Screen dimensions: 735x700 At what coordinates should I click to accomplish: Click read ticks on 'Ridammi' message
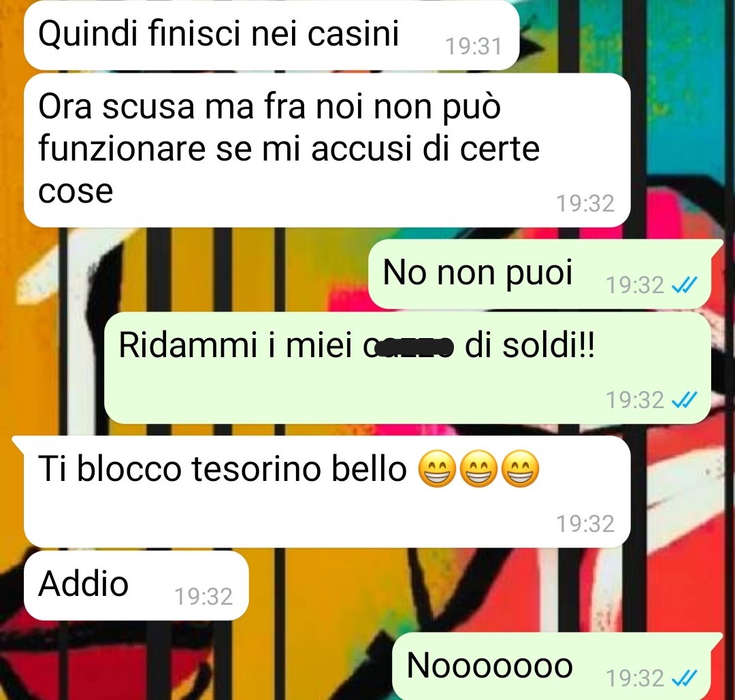point(685,400)
